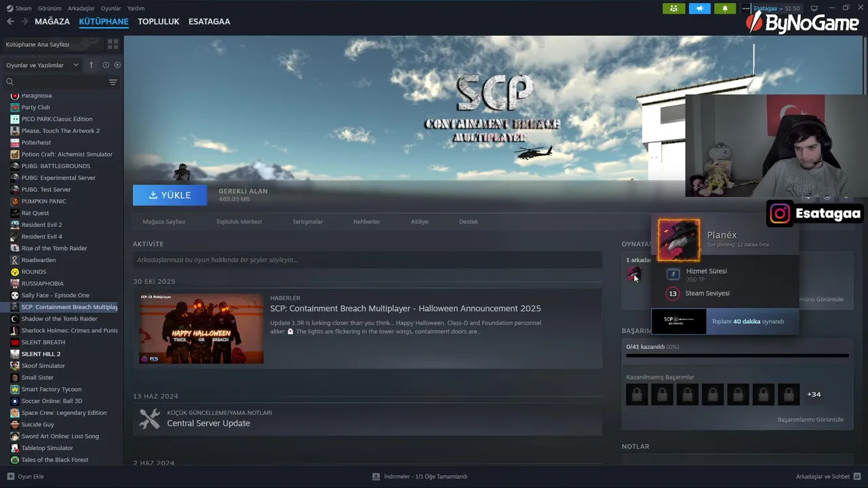Select PUBG: BATTLEGROUNDS game icon
Viewport: 868px width, 488px height.
[x=15, y=166]
